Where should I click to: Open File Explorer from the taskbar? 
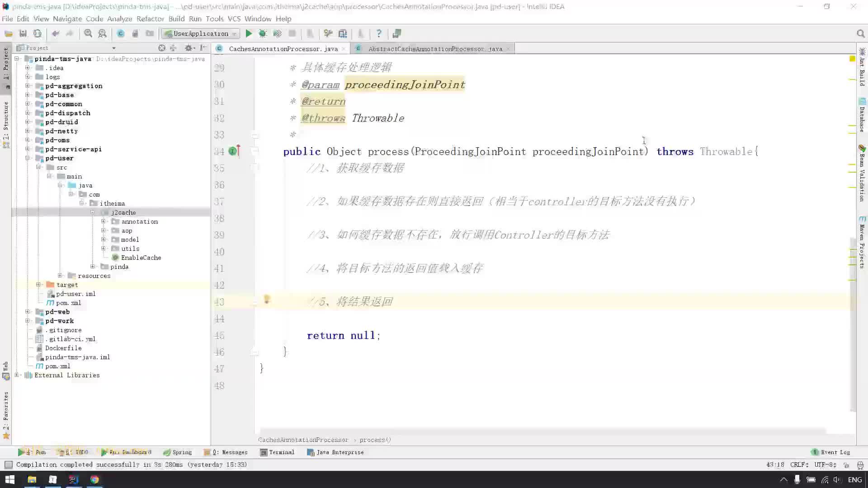click(32, 479)
